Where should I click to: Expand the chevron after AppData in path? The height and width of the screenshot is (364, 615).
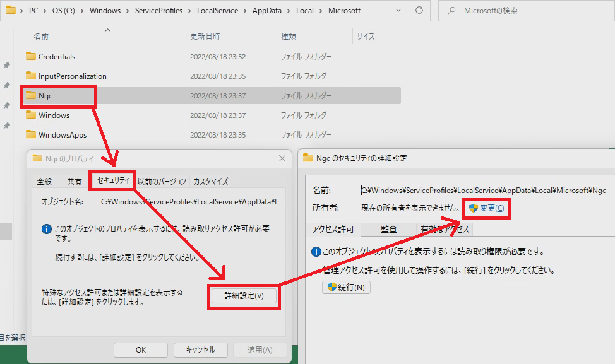[x=289, y=11]
